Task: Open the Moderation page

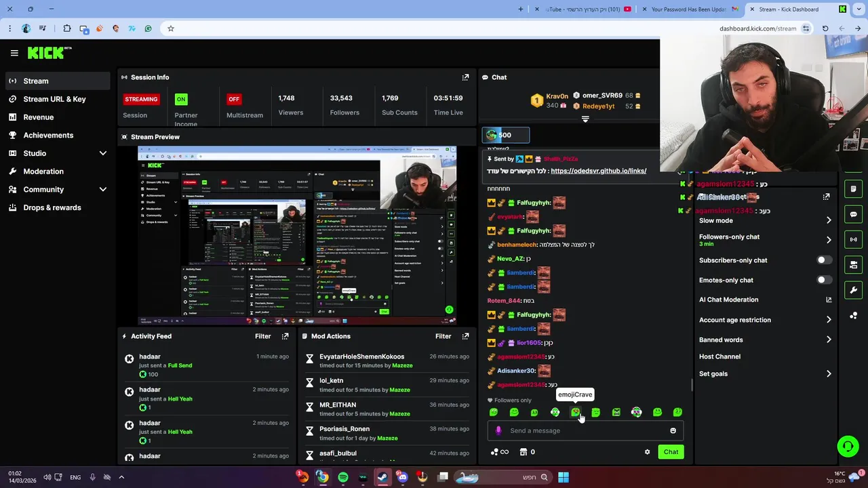Action: tap(58, 171)
